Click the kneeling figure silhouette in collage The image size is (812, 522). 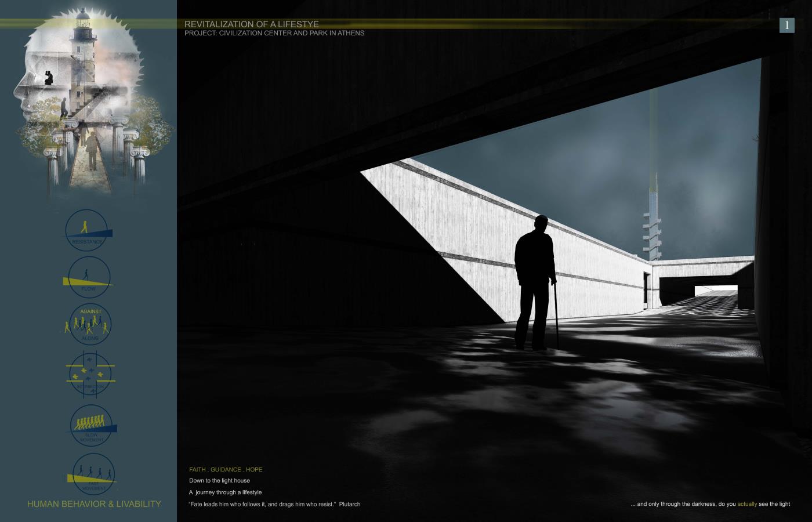pyautogui.click(x=49, y=78)
